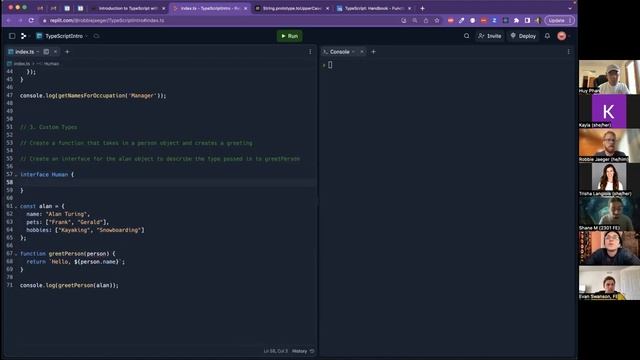Reload the page in the browser
Viewport: 640px width, 360px height.
[31, 20]
